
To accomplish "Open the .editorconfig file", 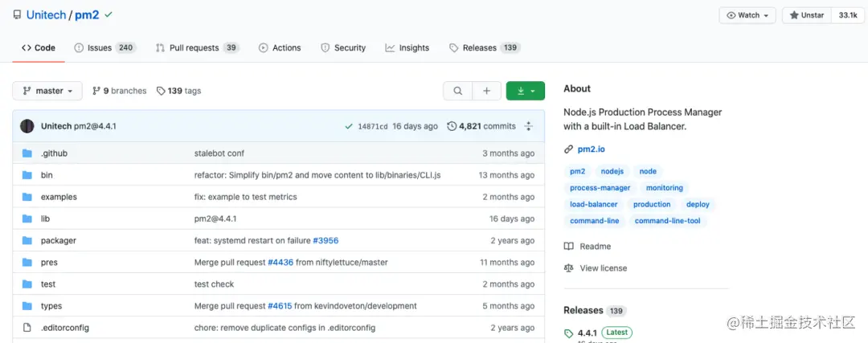I will 65,328.
